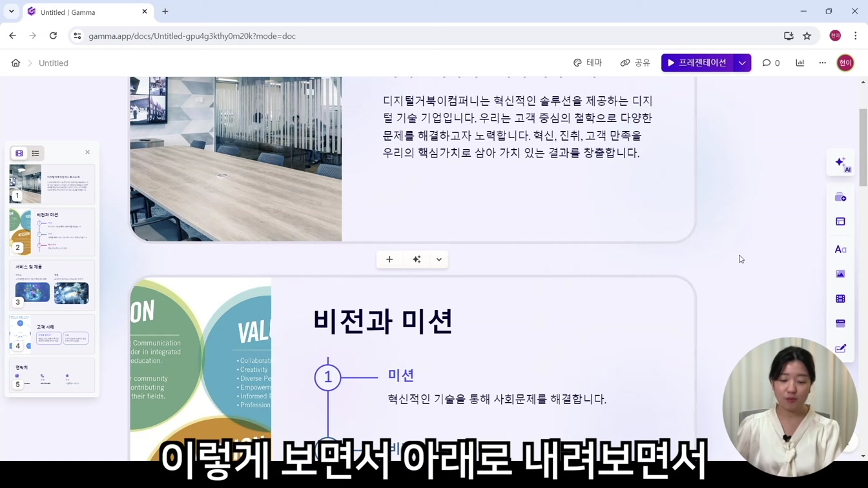The width and height of the screenshot is (868, 488).
Task: Open image insert icon in right sidebar
Action: click(840, 274)
